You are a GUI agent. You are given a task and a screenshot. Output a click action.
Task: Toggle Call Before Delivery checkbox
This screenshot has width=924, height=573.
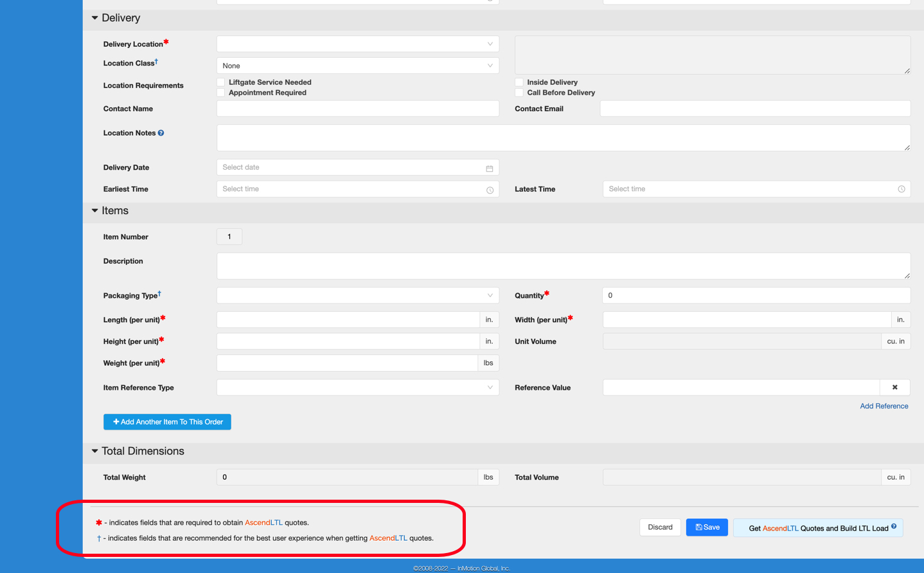pos(519,93)
